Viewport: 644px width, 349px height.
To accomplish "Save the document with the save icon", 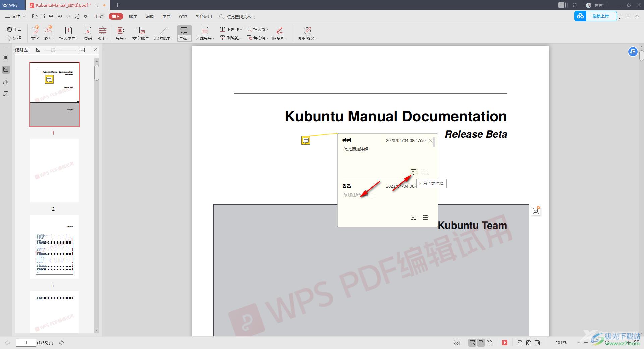I will tap(43, 16).
